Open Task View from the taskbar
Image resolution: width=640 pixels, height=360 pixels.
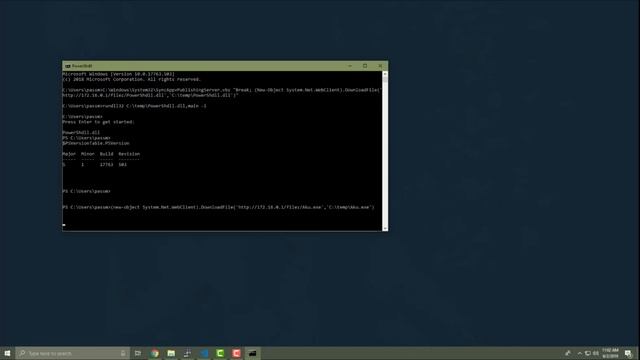[138, 353]
